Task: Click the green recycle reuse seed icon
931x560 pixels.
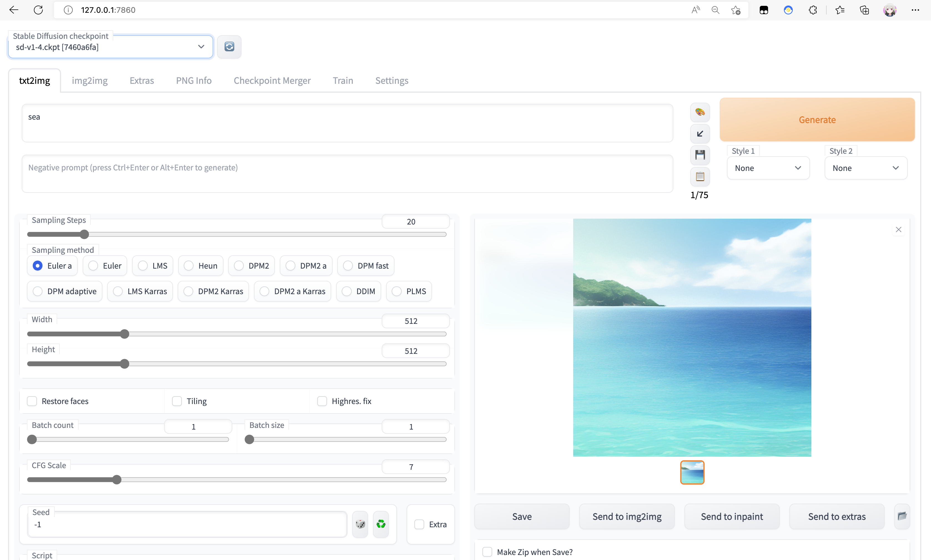Action: click(381, 524)
